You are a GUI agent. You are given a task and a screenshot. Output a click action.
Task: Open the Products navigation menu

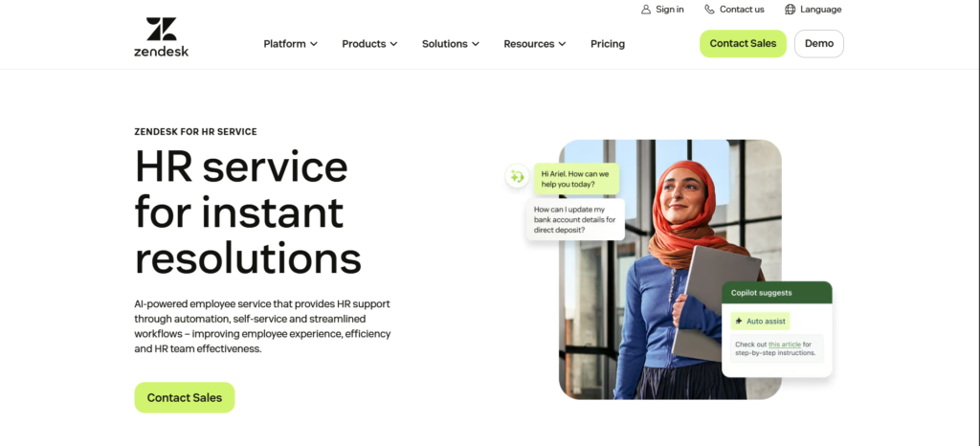pyautogui.click(x=369, y=44)
